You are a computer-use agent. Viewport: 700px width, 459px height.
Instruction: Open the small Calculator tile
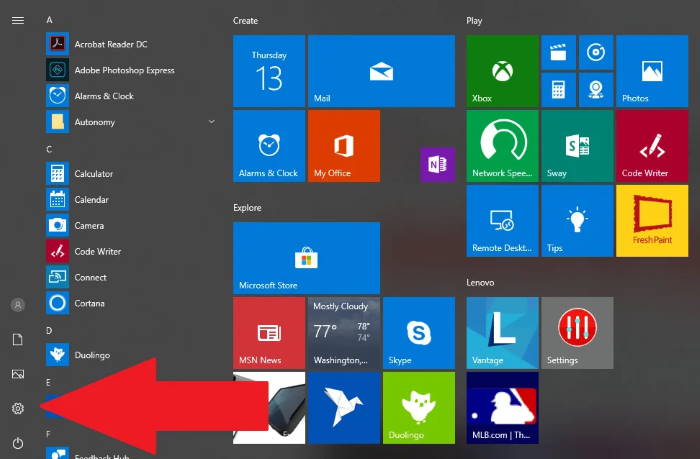click(x=558, y=90)
